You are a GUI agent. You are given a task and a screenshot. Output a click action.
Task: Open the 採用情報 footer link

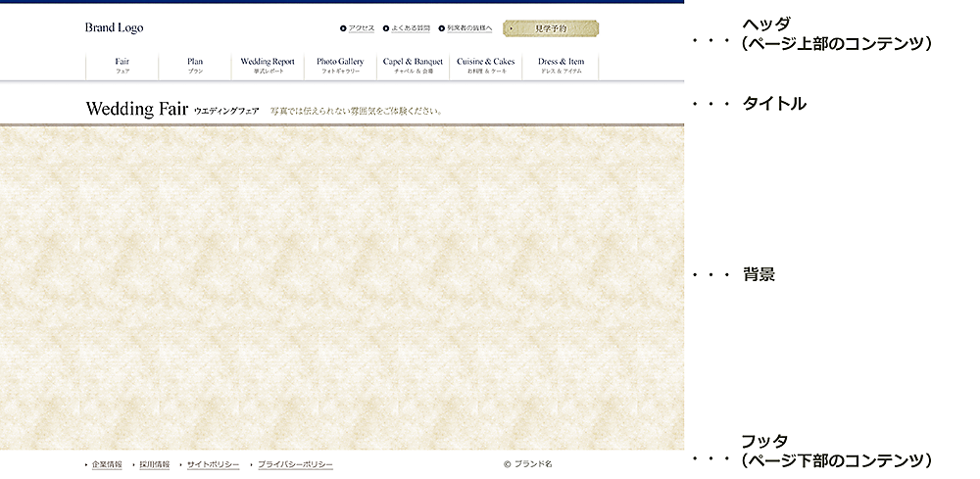click(155, 464)
